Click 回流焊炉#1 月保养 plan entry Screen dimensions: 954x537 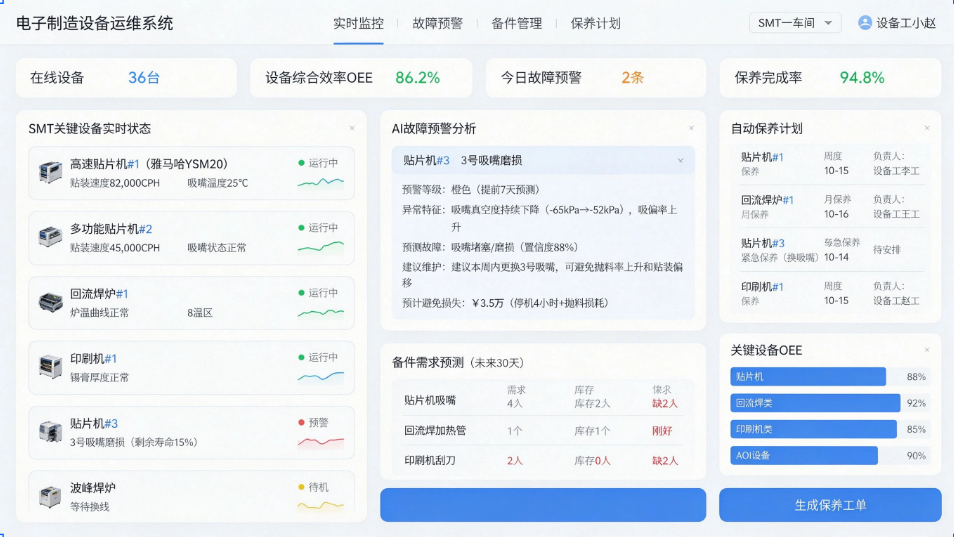(x=830, y=207)
